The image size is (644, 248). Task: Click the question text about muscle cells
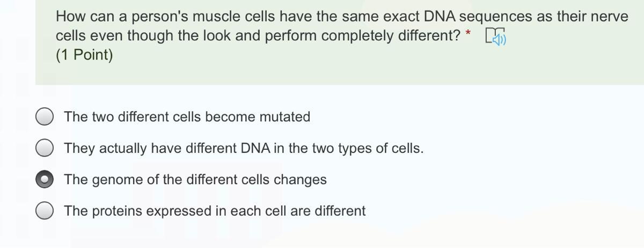click(342, 26)
